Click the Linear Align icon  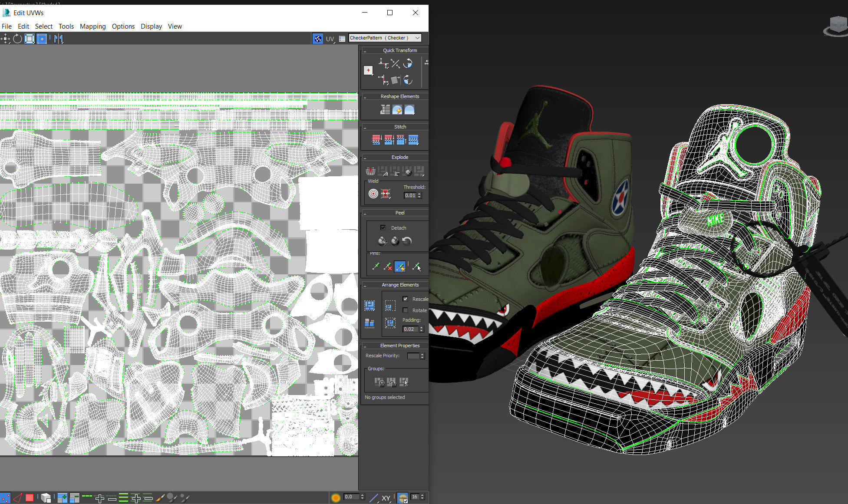tap(395, 64)
